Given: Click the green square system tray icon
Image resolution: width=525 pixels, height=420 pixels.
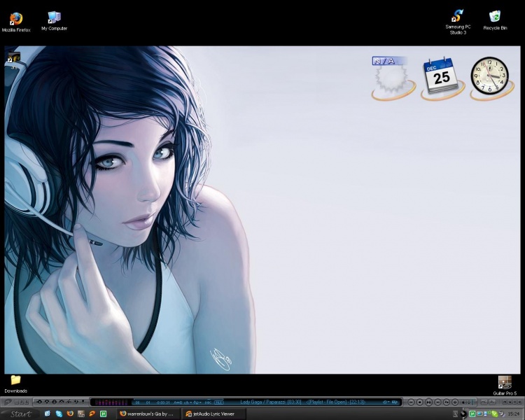Looking at the screenshot, I should pos(472,414).
